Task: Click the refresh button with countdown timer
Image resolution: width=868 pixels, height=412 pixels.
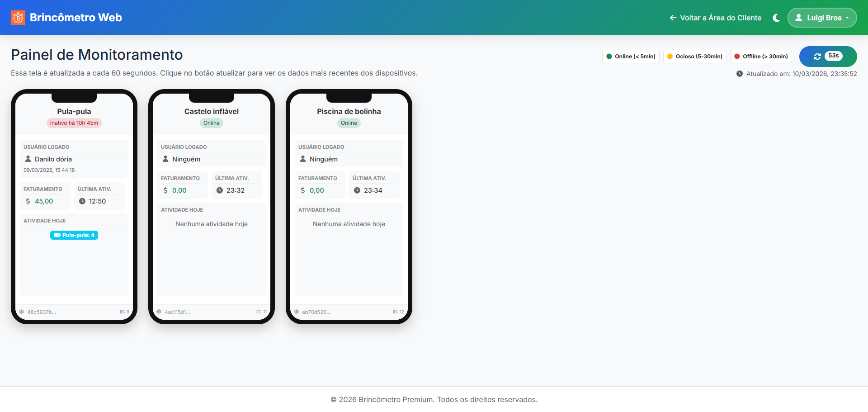Action: tap(827, 57)
